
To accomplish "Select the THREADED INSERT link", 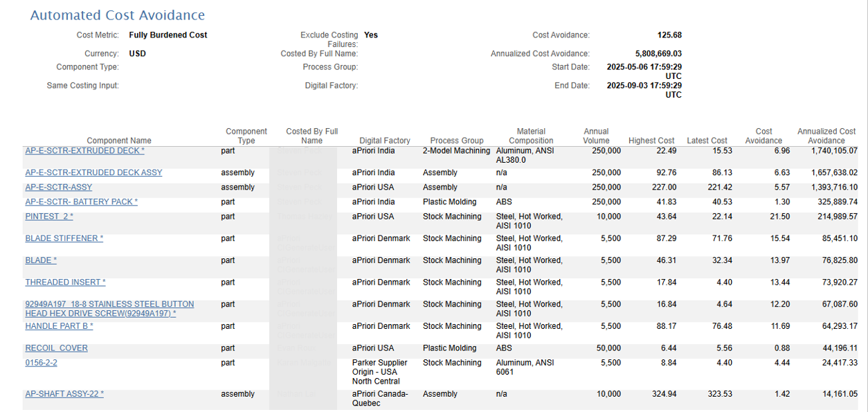I will point(65,283).
